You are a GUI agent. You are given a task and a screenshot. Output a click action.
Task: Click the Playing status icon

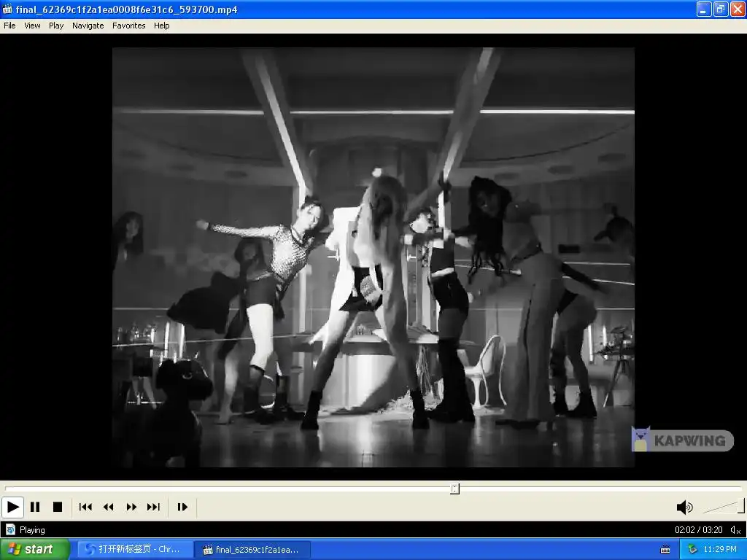click(10, 529)
